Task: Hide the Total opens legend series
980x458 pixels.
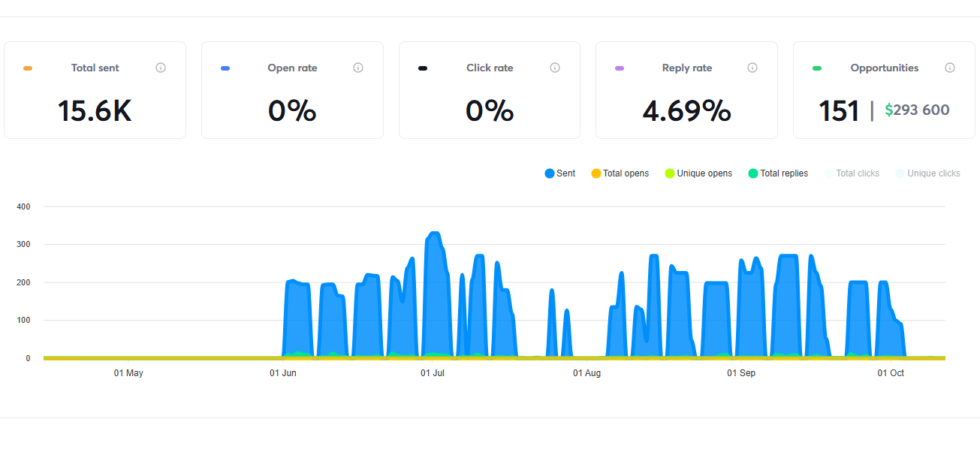Action: (x=620, y=173)
